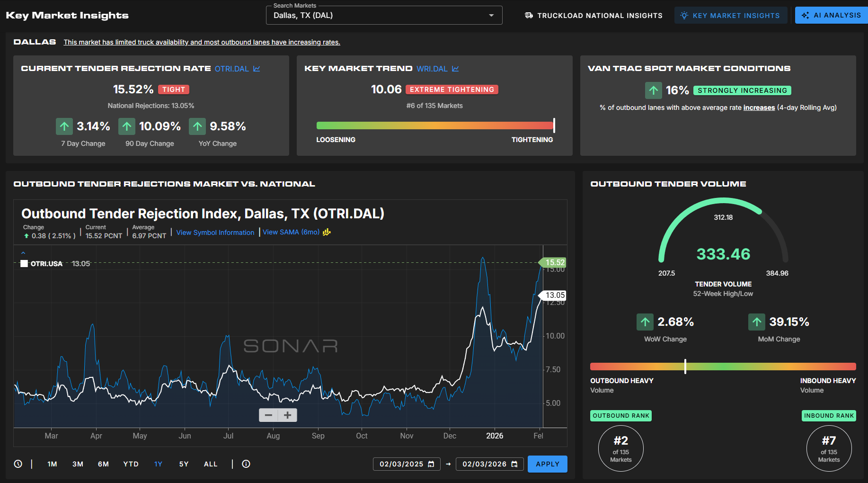The image size is (868, 483).
Task: Toggle the OTRI.USA series in the legend
Action: 24,264
